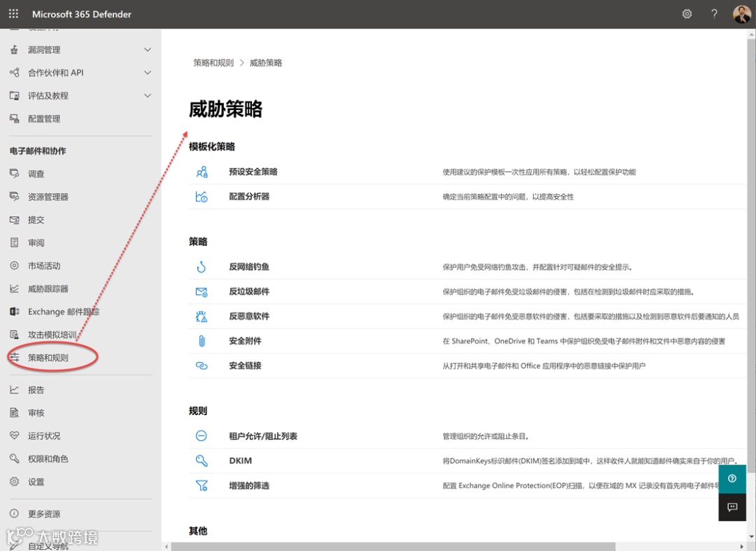Click the 评估及教程 sidebar icon
The width and height of the screenshot is (756, 551).
(x=15, y=95)
